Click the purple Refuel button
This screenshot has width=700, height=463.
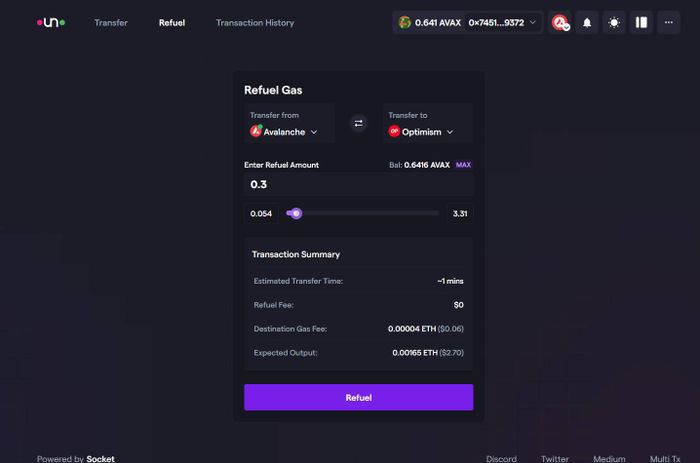click(358, 397)
